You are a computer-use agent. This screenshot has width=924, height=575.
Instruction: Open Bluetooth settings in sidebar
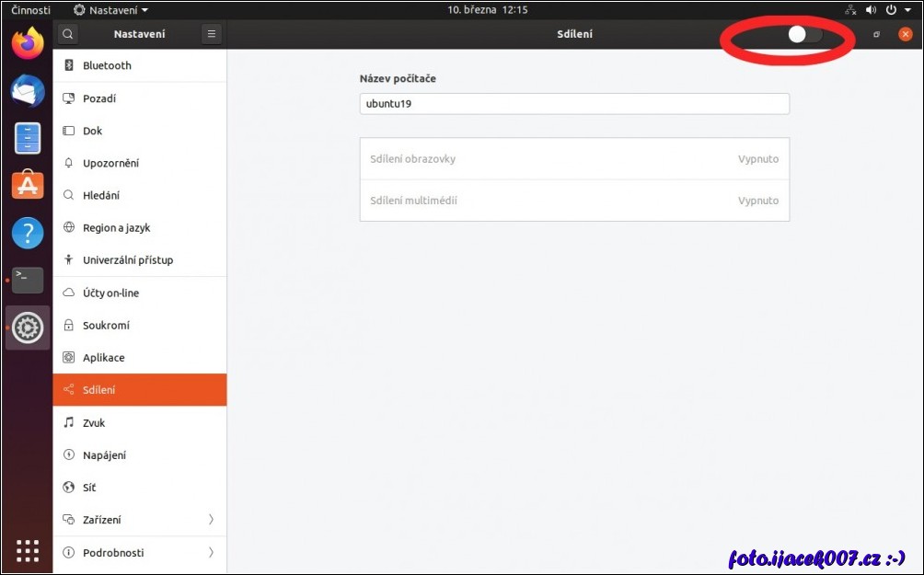(107, 65)
